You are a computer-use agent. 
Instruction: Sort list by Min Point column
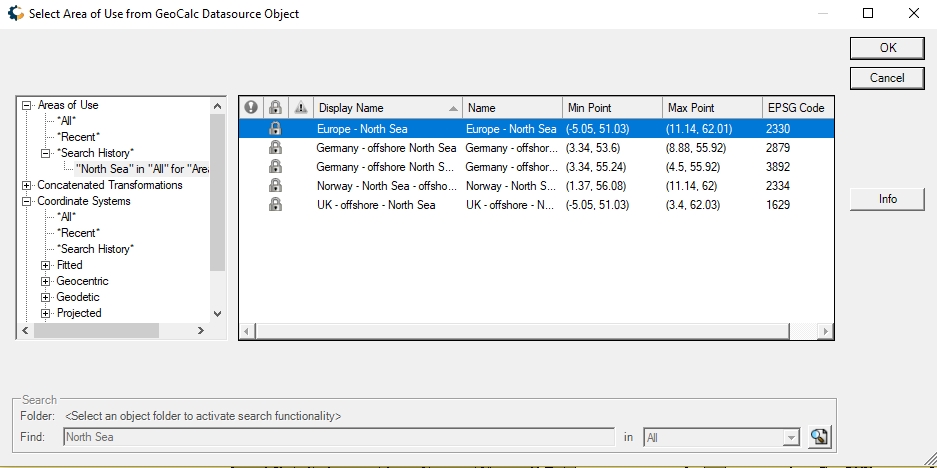(x=613, y=108)
